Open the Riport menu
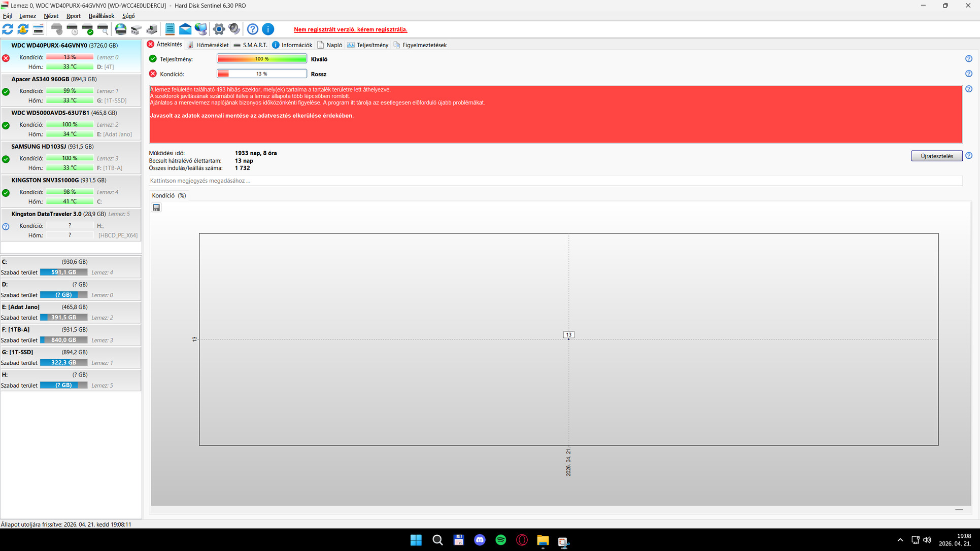The image size is (980, 551). [74, 16]
